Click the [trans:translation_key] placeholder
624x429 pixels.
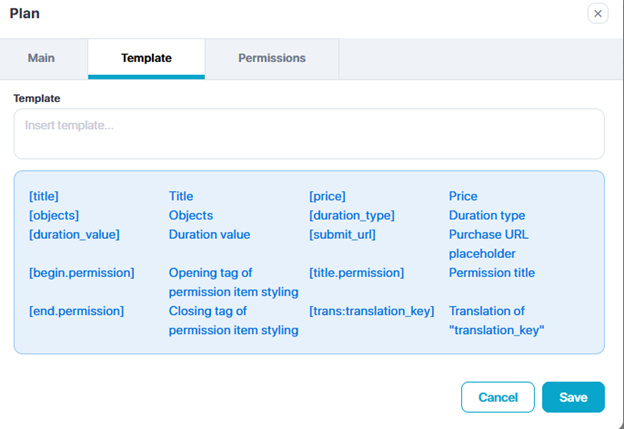coord(372,311)
